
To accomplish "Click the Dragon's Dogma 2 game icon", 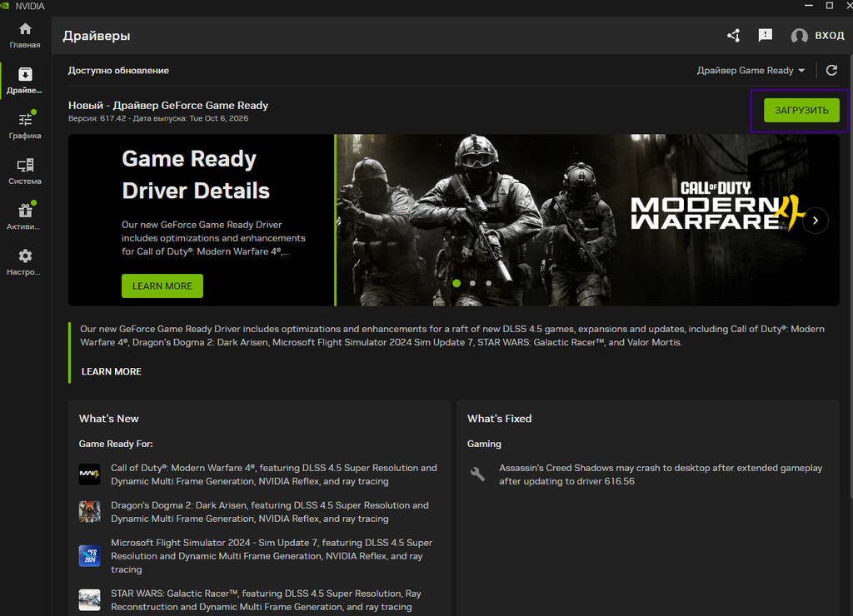I will pos(89,512).
